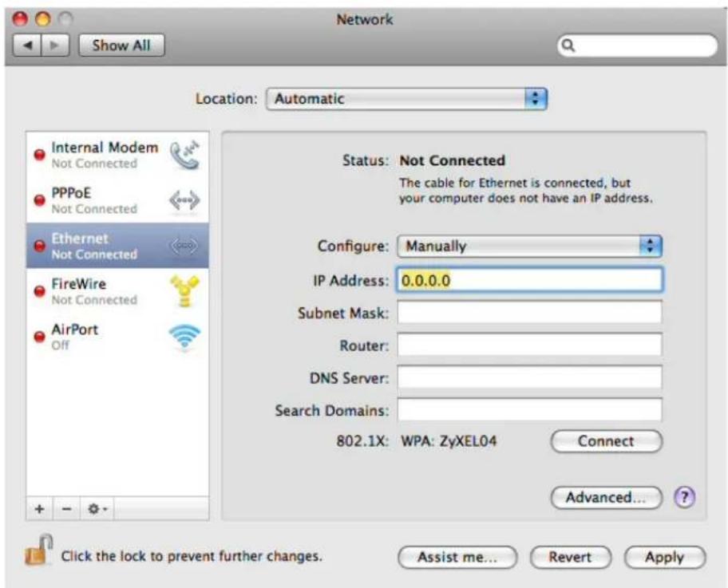
Task: Click the magnifying glass search icon
Action: [x=568, y=45]
